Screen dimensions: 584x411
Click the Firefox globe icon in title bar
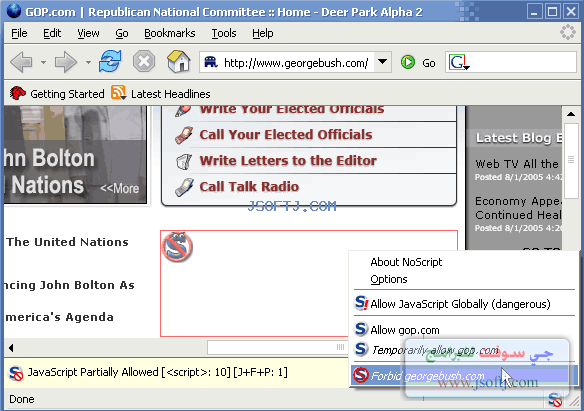click(x=14, y=11)
